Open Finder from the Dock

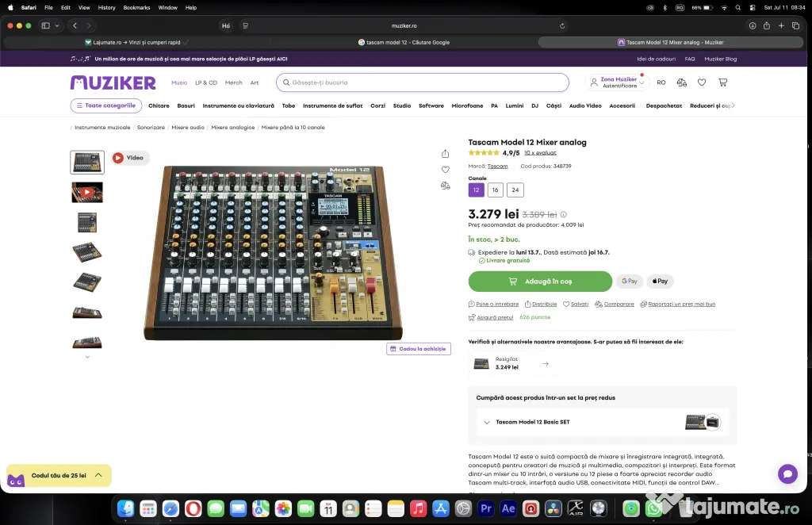coord(125,509)
